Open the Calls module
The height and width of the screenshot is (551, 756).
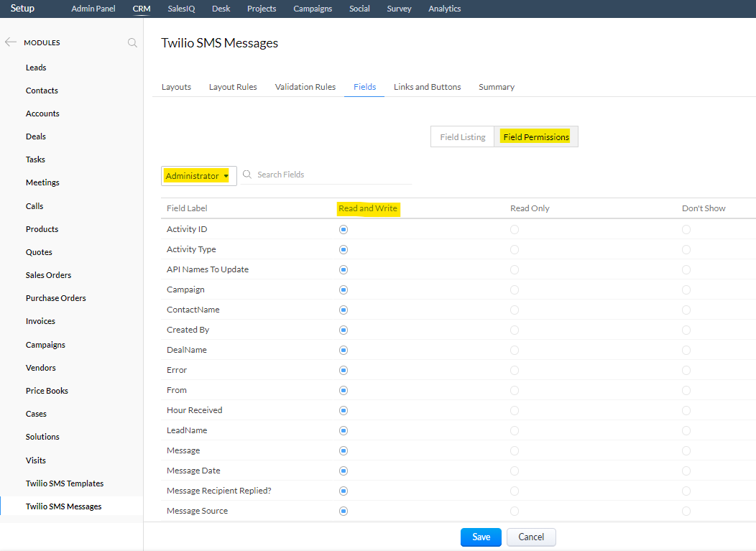(x=34, y=206)
